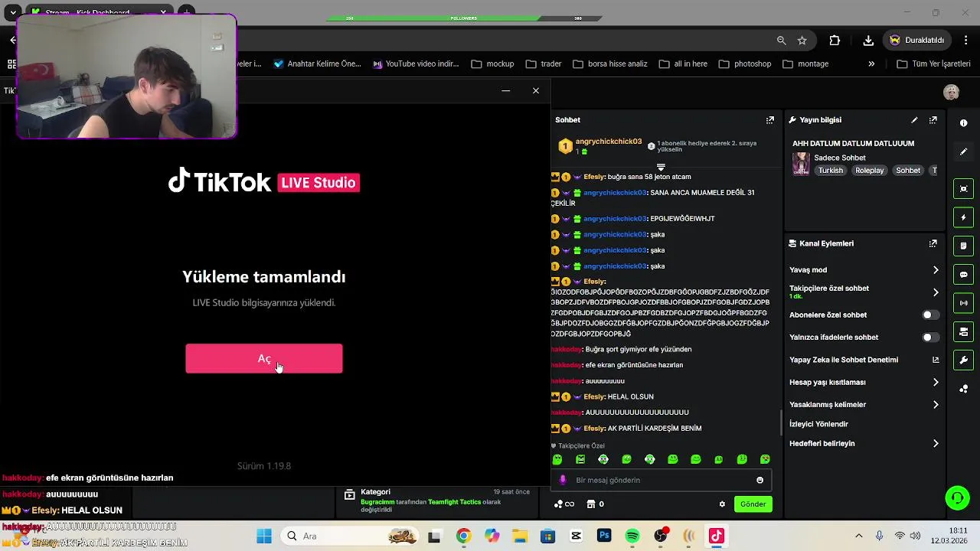The image size is (980, 551).
Task: Collapse the pinned gift banner arrow
Action: tap(661, 166)
